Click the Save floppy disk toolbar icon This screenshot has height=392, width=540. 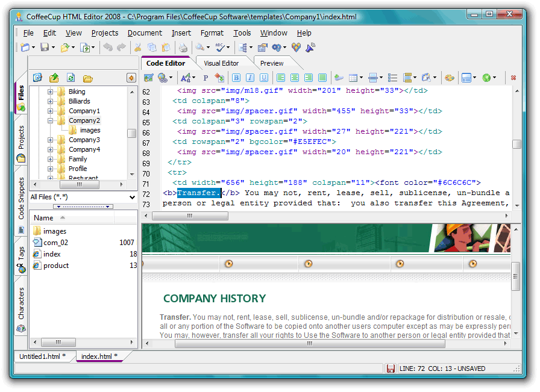tap(45, 47)
